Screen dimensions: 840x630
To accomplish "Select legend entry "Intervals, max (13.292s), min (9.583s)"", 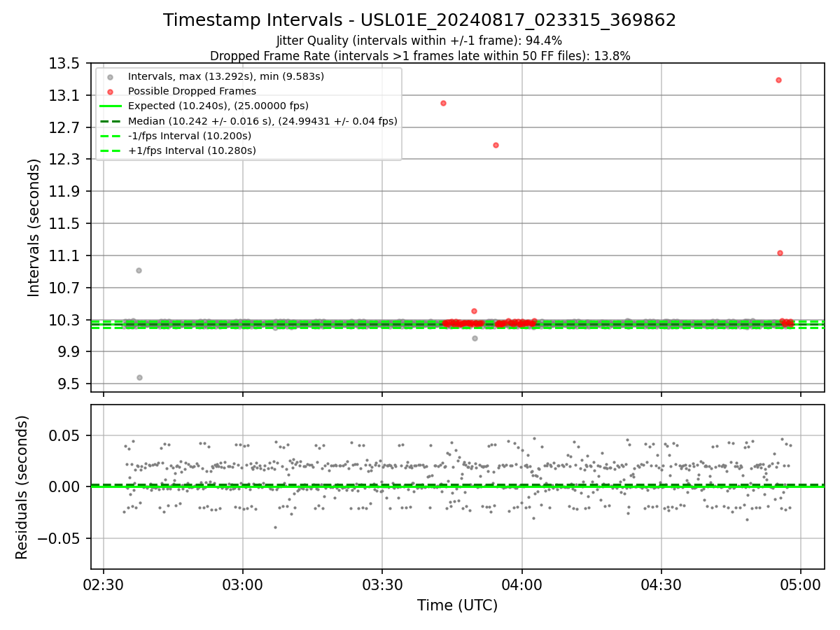I will pos(226,76).
